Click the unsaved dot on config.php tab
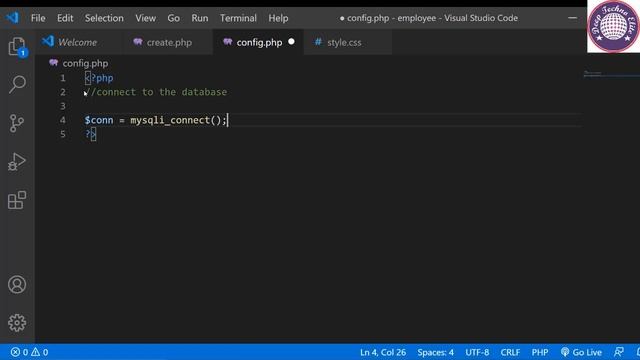 coord(291,42)
